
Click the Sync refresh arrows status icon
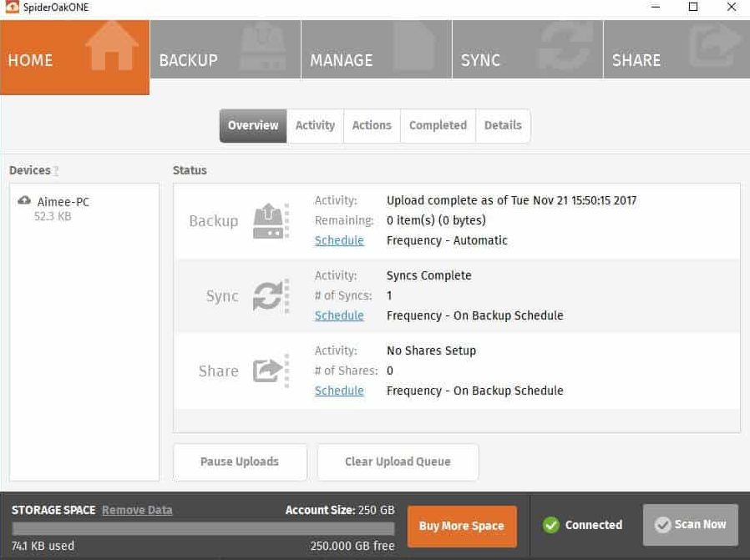[x=267, y=295]
